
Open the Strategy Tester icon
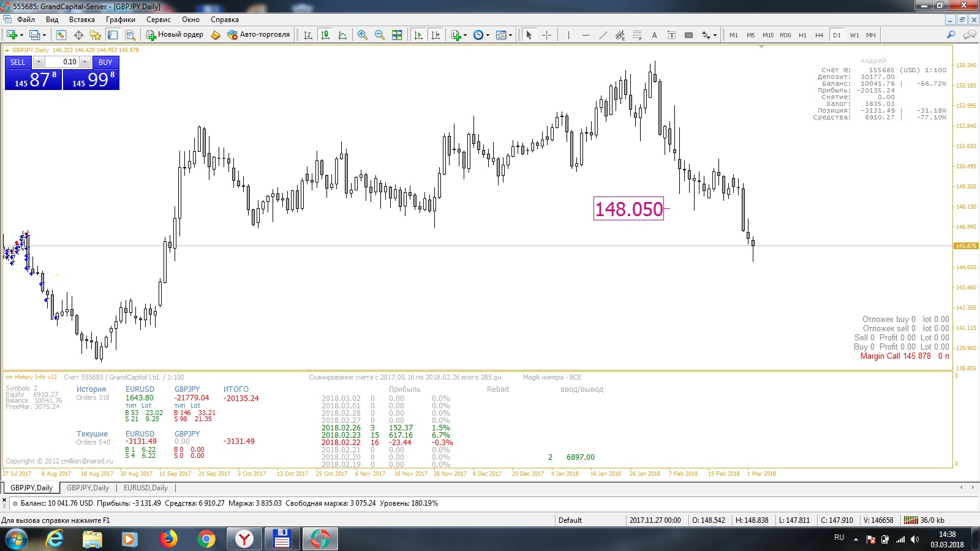point(130,35)
